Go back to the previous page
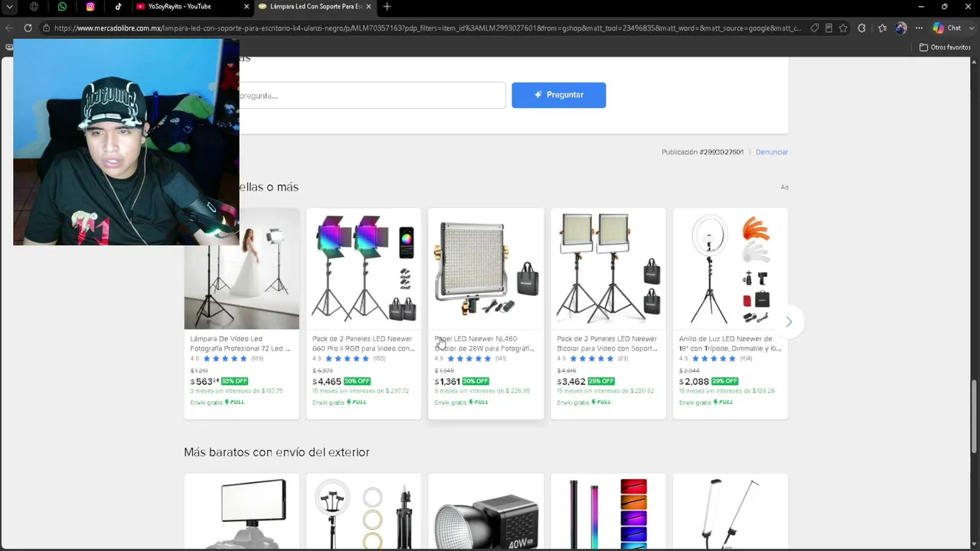The width and height of the screenshot is (980, 551). click(x=9, y=28)
